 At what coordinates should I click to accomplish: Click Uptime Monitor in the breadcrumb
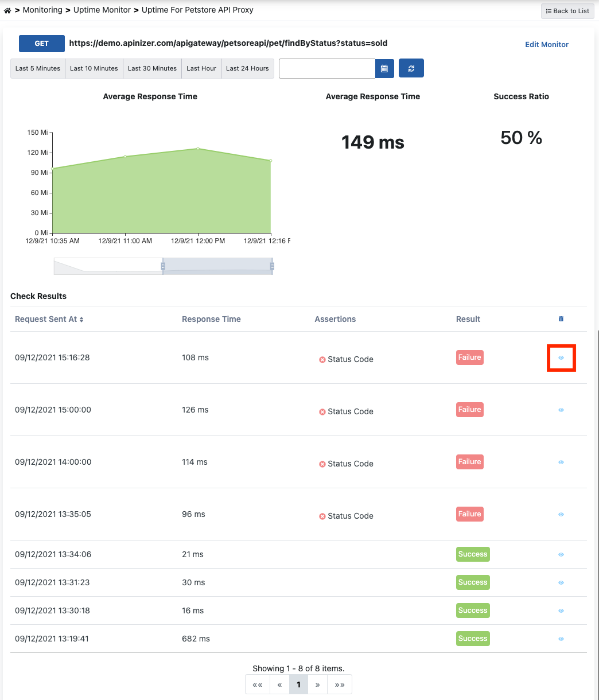102,10
